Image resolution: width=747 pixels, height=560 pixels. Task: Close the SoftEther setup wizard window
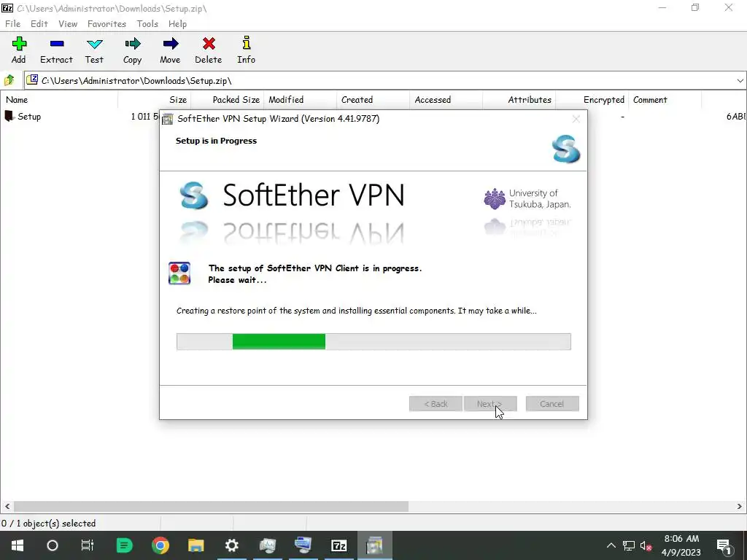576,119
